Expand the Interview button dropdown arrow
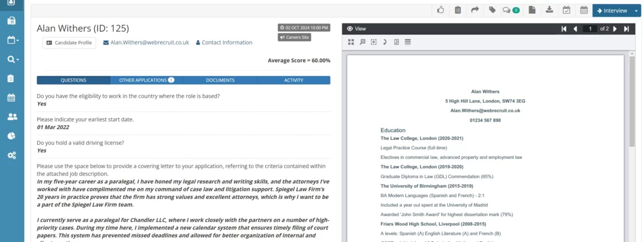 (x=636, y=10)
